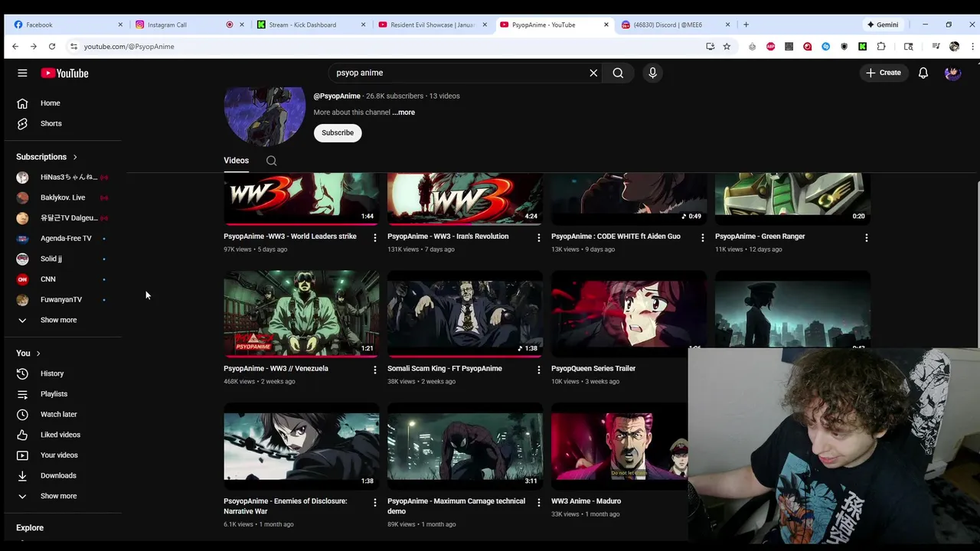Reload the page
Viewport: 980px width, 551px height.
click(52, 46)
